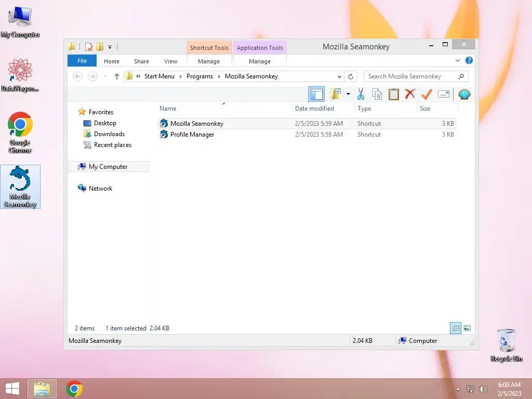The image size is (532, 399).
Task: Click the New folder quick access icon
Action: tap(100, 46)
